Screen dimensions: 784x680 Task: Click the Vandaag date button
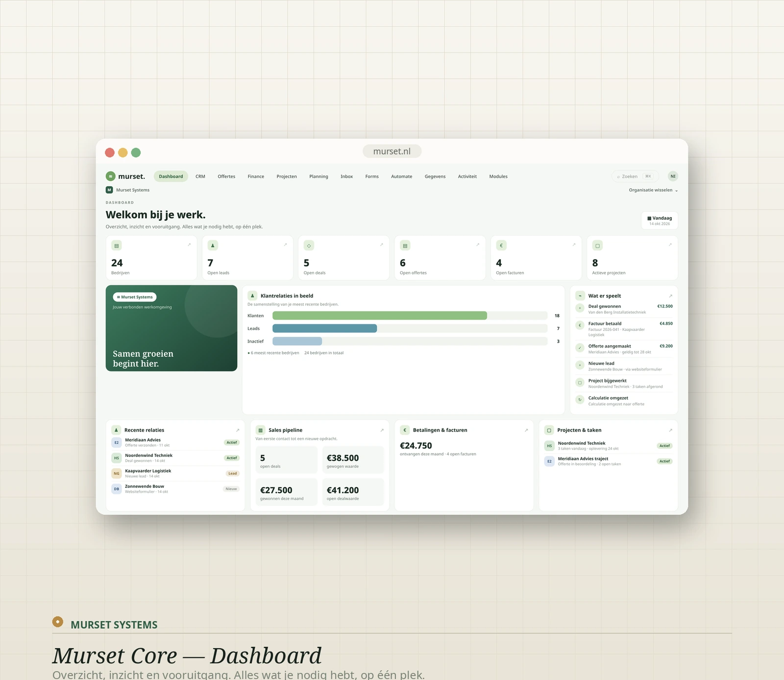pos(660,221)
